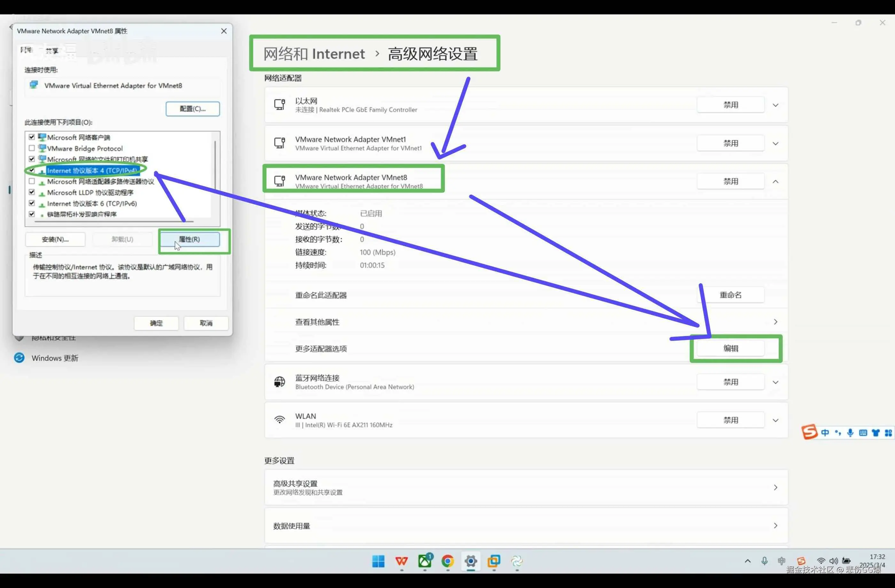
Task: Click the protocol list vertical scrollbar
Action: [215, 166]
